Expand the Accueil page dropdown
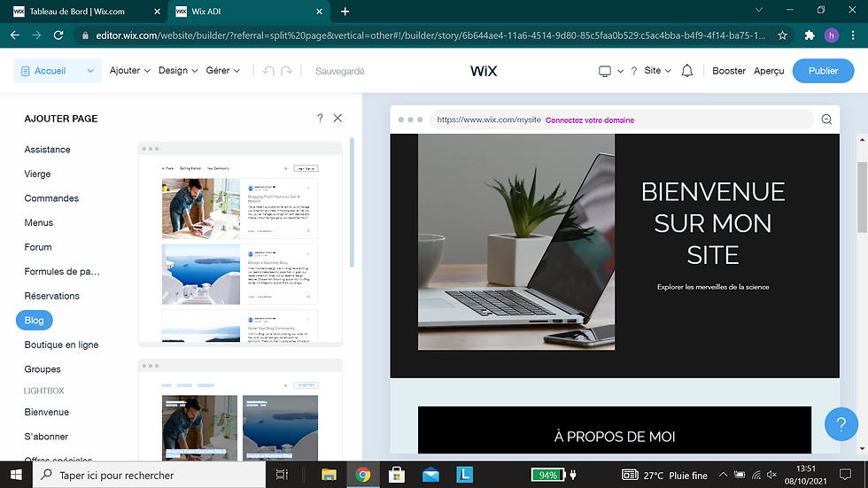 point(90,71)
